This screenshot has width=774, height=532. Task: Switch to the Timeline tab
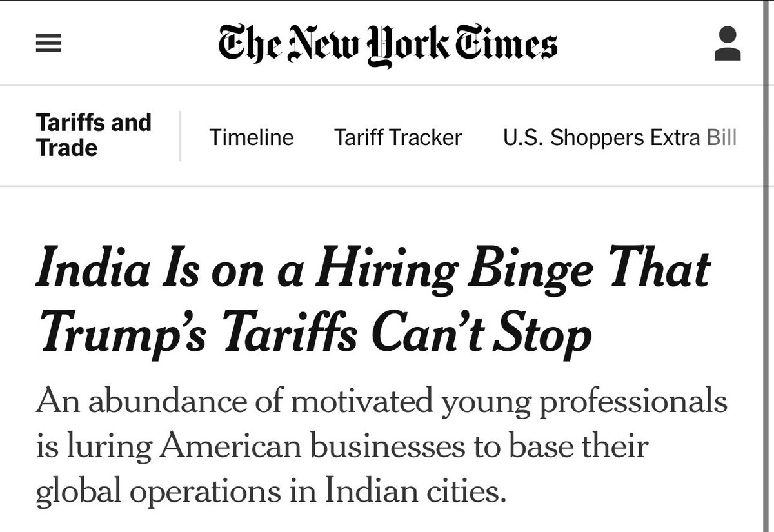(x=252, y=137)
